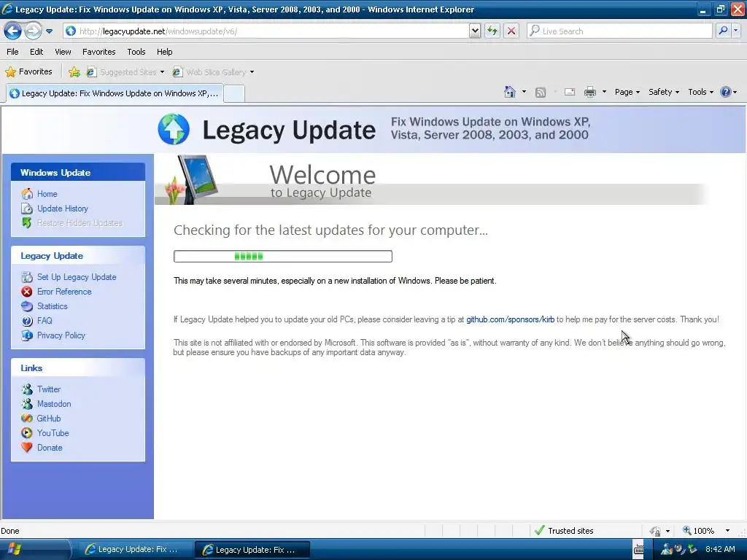Screen dimensions: 747x560
Task: Click the Statistics sidebar icon
Action: 27,306
